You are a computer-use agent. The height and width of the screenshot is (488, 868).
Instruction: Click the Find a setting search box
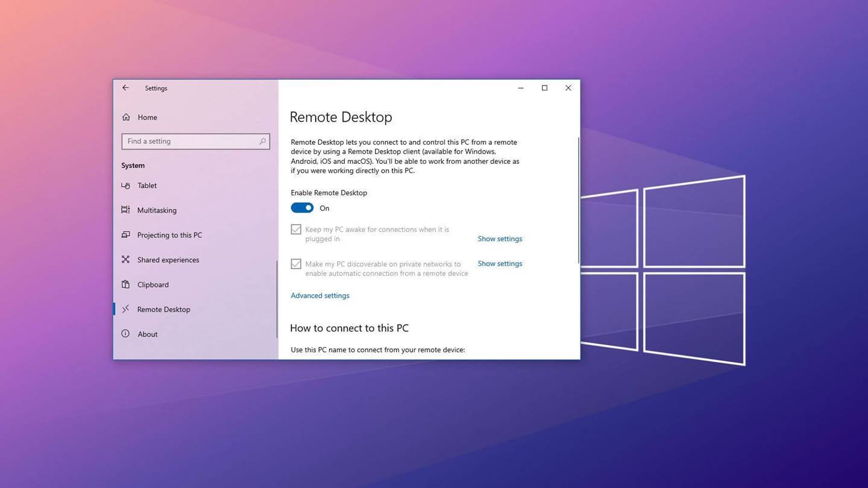pos(190,142)
